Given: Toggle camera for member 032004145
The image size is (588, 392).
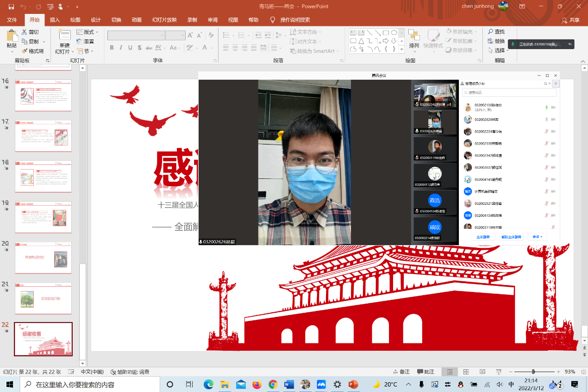Looking at the screenshot, I should [x=553, y=179].
